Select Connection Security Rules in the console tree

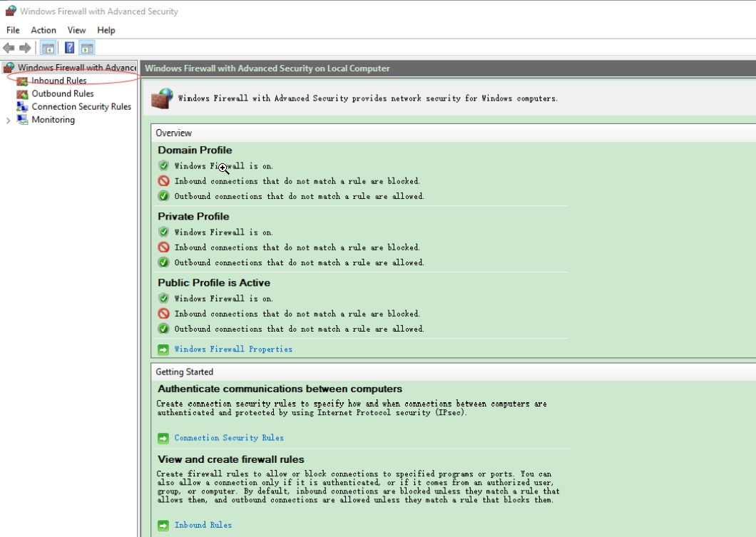click(81, 106)
